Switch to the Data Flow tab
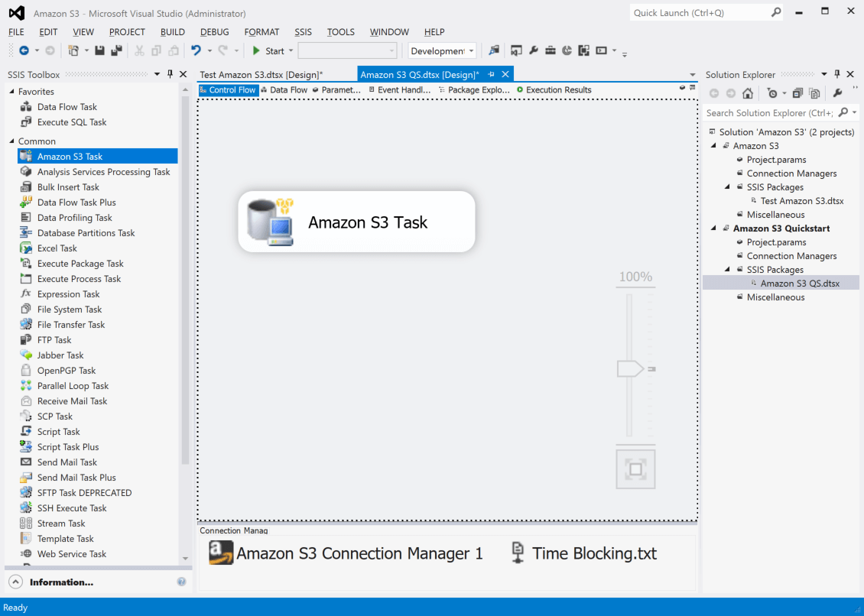Image resolution: width=864 pixels, height=616 pixels. click(284, 90)
